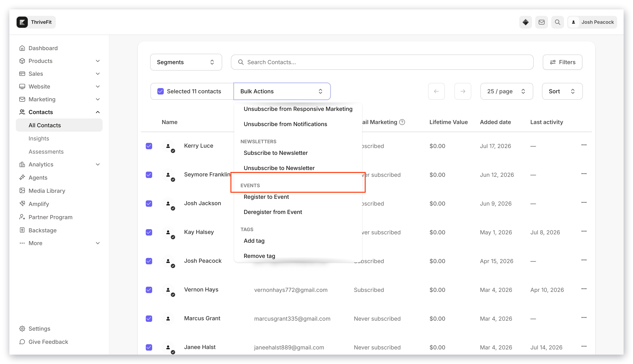Open the diamond upgrade icon in header

[x=525, y=22]
